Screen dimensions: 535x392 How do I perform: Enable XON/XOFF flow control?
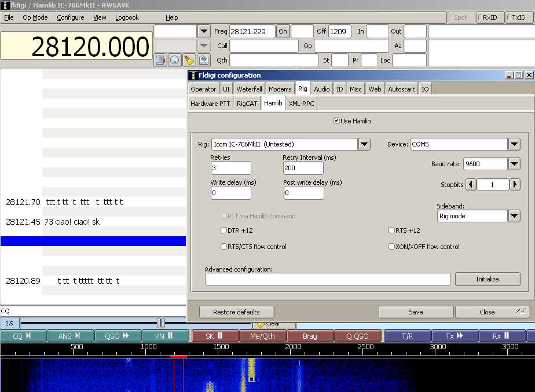392,247
